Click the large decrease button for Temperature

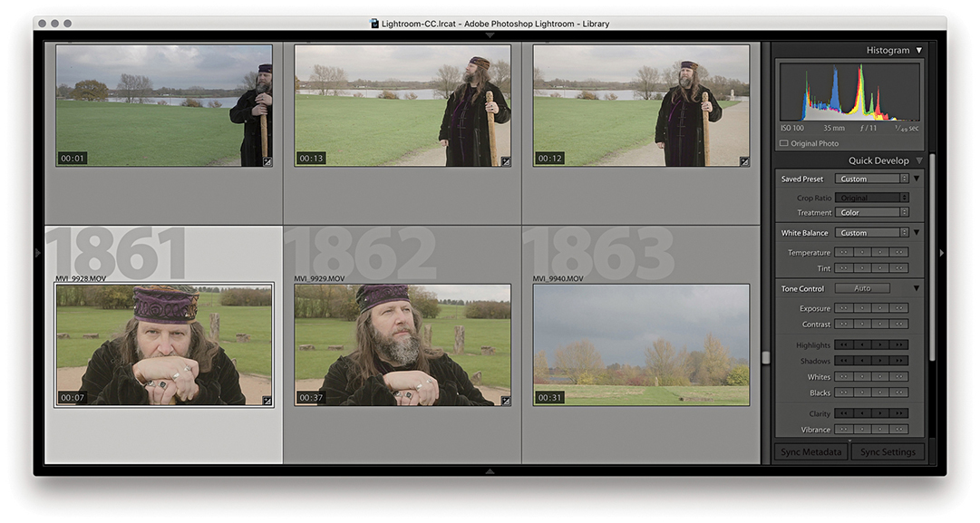pyautogui.click(x=844, y=253)
